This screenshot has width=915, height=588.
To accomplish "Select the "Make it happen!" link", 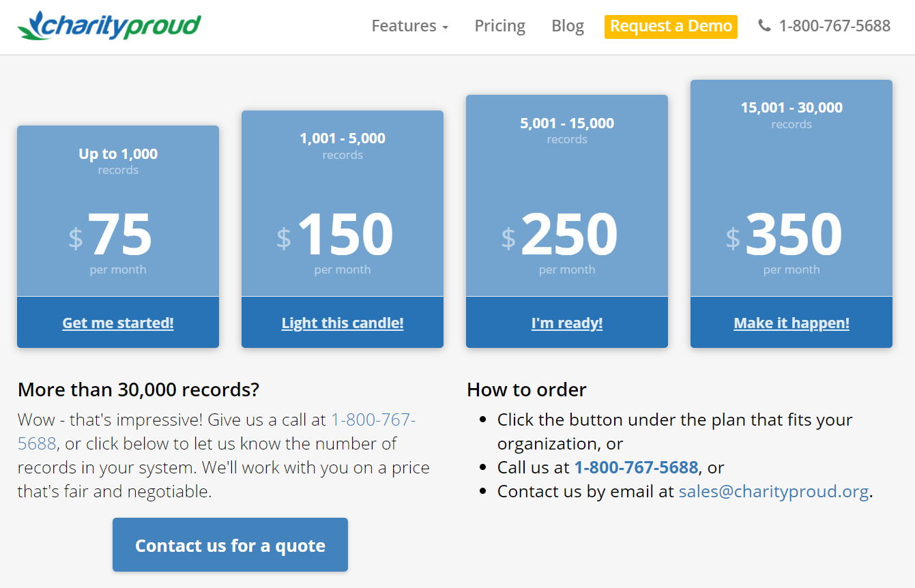I will (x=791, y=323).
